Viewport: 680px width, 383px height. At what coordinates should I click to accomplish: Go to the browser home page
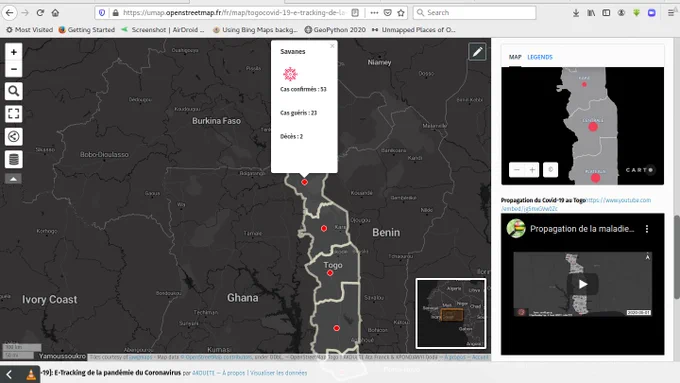tap(55, 13)
